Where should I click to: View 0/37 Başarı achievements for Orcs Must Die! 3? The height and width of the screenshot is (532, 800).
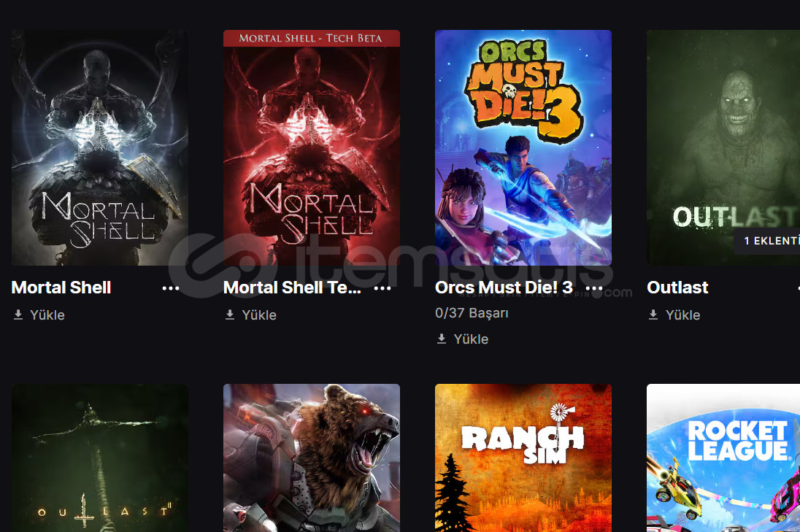click(472, 312)
